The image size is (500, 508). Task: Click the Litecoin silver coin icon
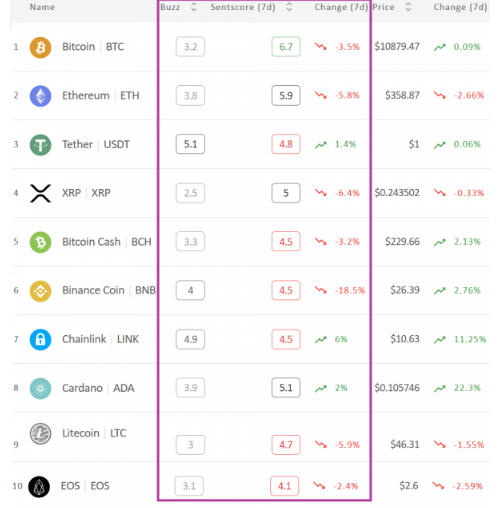pyautogui.click(x=40, y=434)
